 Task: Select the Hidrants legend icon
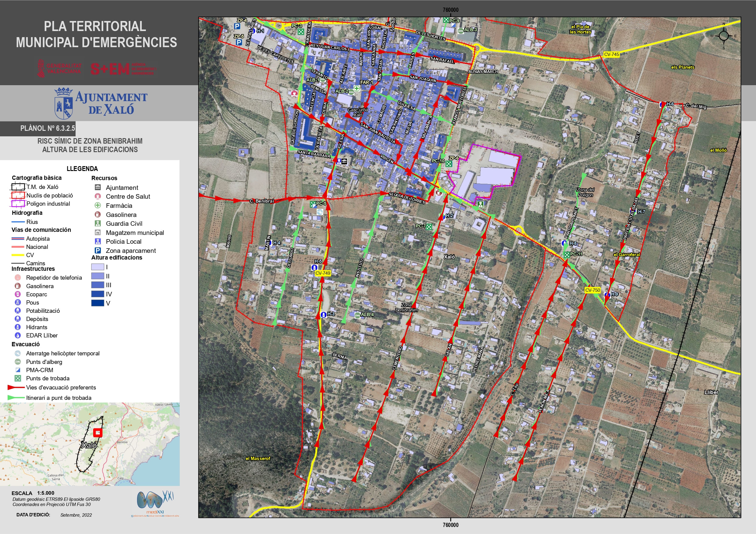(x=18, y=327)
